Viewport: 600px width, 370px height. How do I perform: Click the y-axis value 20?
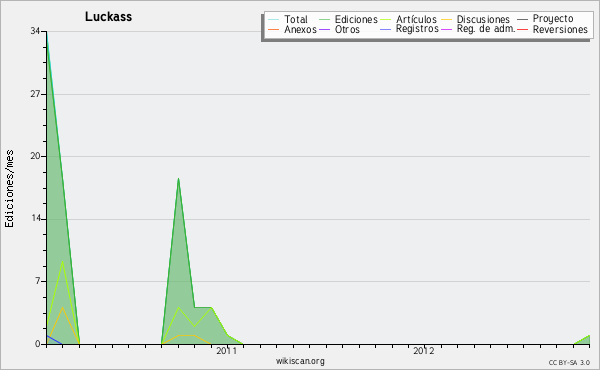point(35,156)
